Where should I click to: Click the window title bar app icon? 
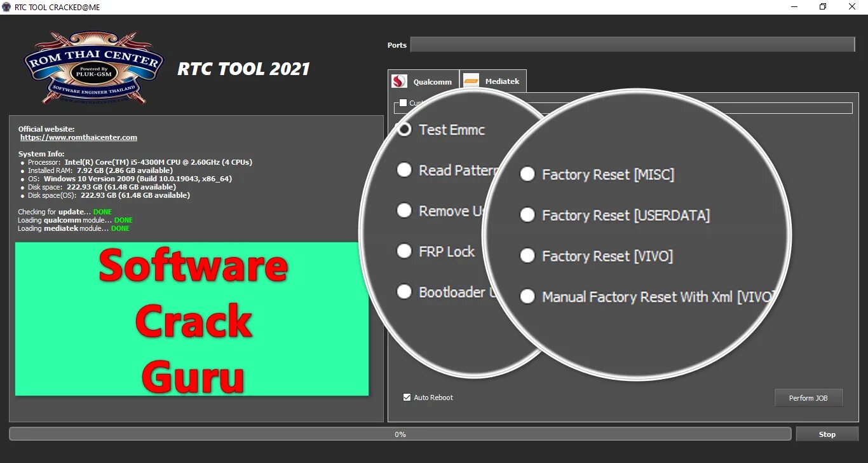tap(7, 7)
